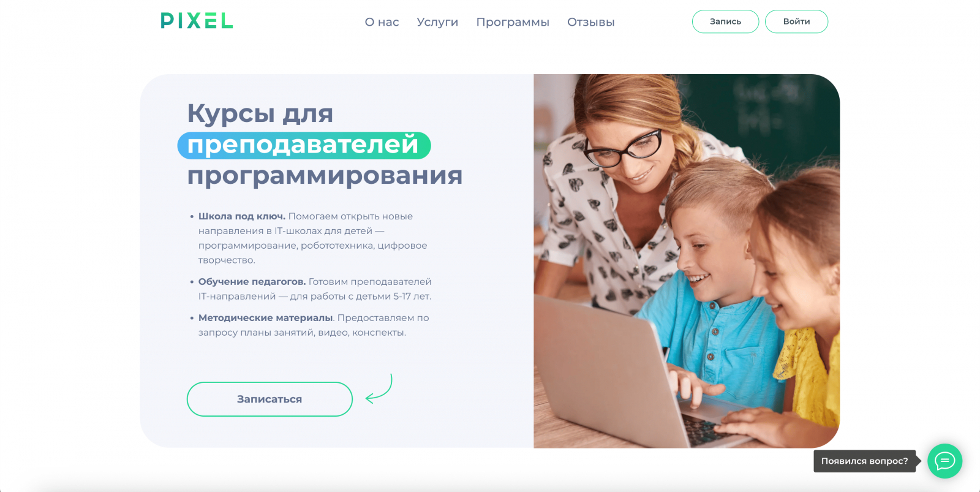Click the Появился вопрос? tooltip
The width and height of the screenshot is (980, 492).
865,461
